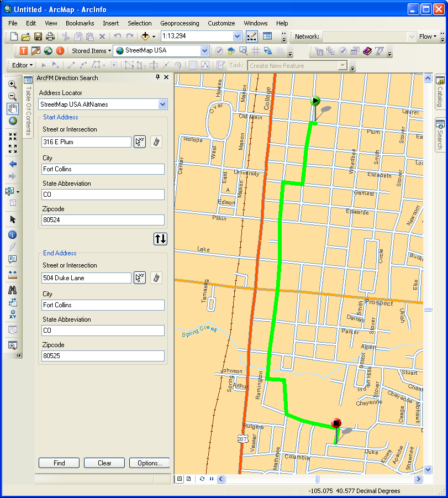Open the Stored Items dropdown

point(92,51)
